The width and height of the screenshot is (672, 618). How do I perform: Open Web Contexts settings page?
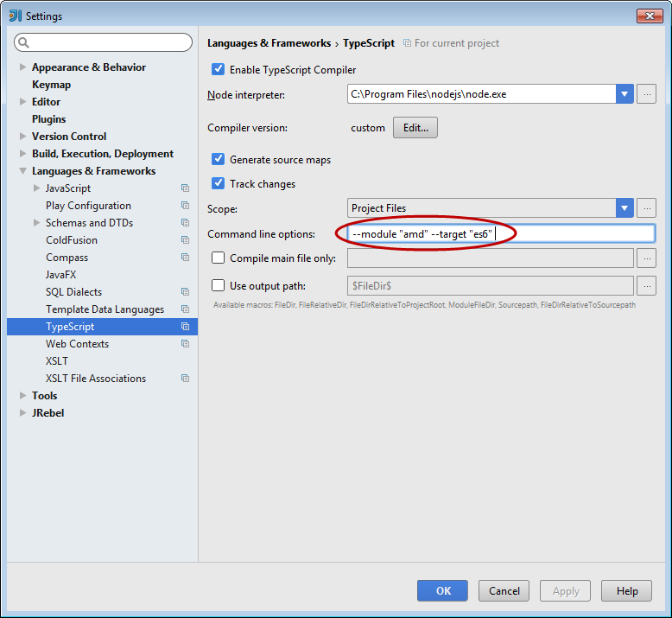(77, 343)
